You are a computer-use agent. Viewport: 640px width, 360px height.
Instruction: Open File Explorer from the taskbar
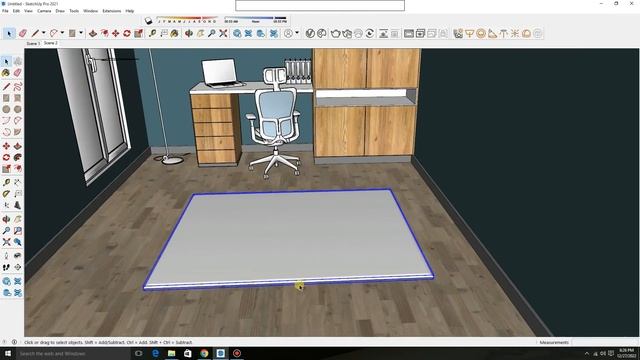tap(171, 353)
